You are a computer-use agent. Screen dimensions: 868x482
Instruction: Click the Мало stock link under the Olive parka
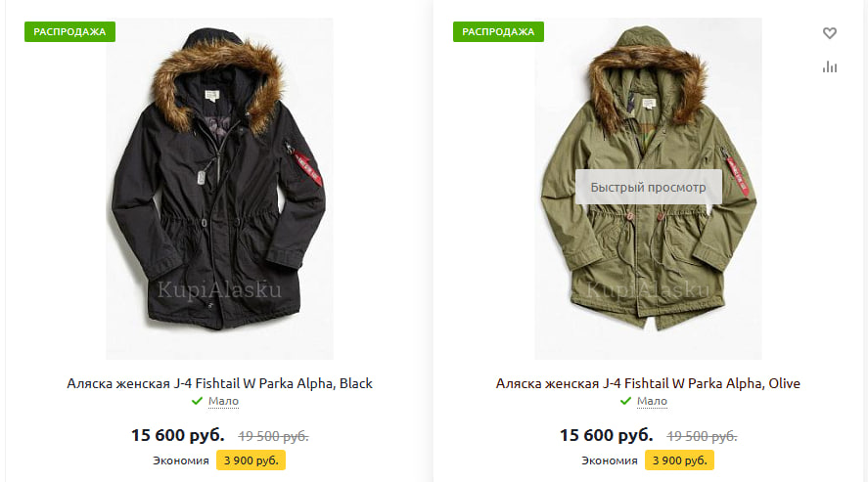pos(652,401)
